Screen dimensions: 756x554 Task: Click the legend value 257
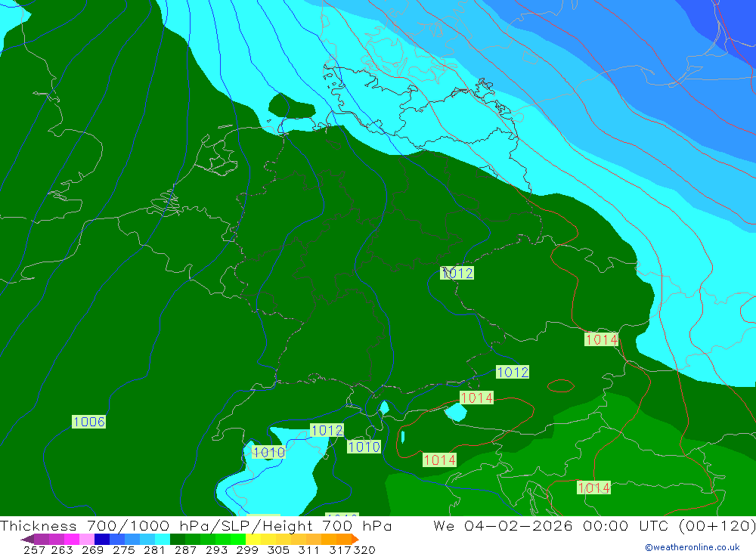coord(34,549)
